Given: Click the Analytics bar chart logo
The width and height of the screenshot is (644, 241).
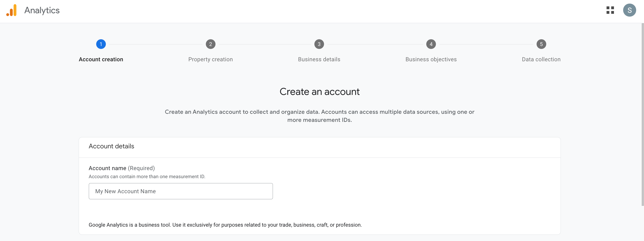Looking at the screenshot, I should click(11, 10).
